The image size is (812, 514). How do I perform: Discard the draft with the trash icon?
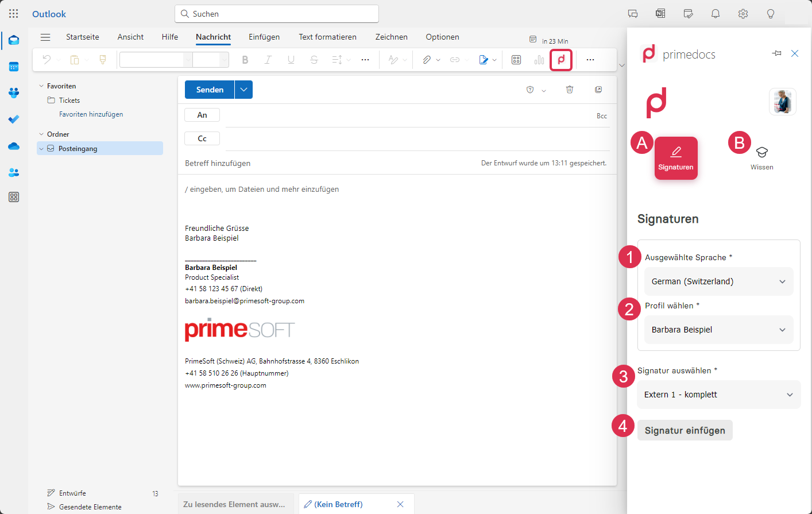coord(570,90)
